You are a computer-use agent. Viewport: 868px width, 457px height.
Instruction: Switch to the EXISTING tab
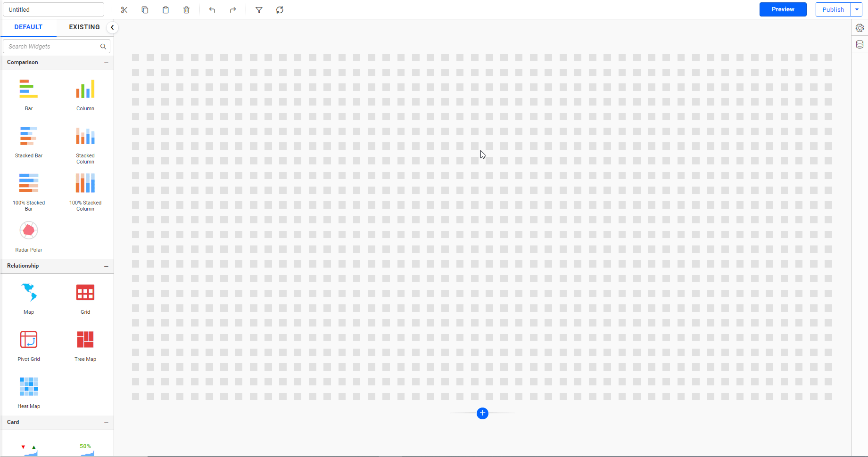click(x=84, y=27)
